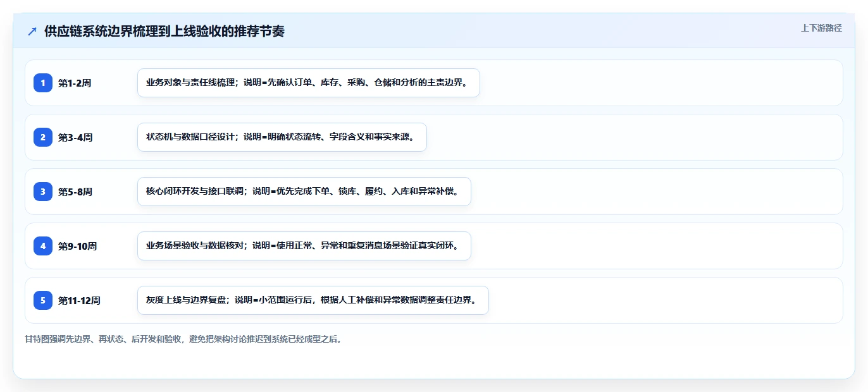Open the 状态机与数据口径设计 task bar
868x392 pixels.
[282, 137]
